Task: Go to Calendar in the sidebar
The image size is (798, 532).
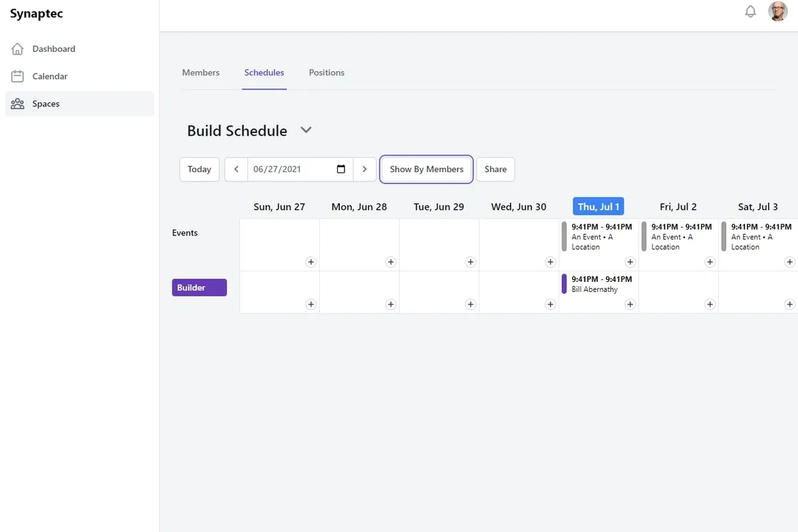Action: (49, 76)
